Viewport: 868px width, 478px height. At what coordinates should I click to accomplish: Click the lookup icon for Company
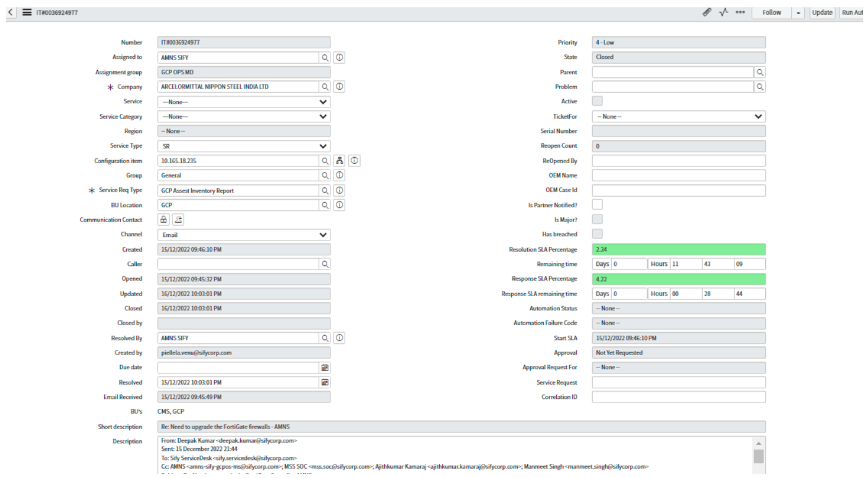pyautogui.click(x=324, y=87)
